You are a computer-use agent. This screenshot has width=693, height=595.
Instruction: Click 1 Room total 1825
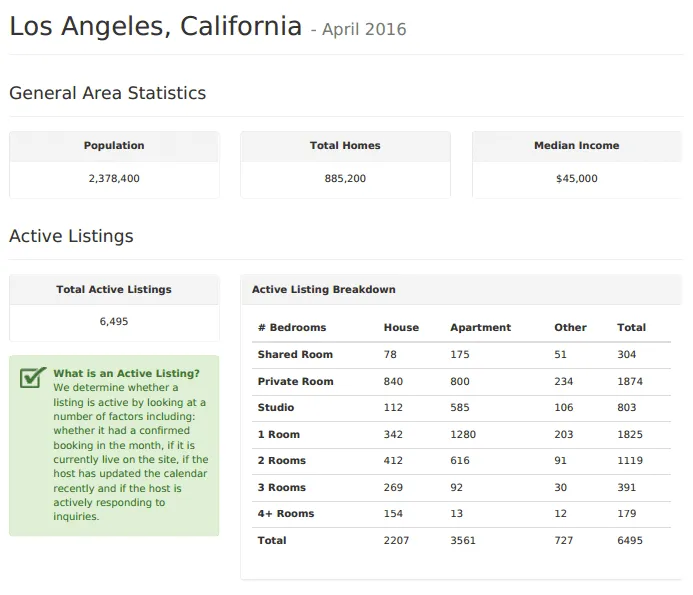point(630,435)
